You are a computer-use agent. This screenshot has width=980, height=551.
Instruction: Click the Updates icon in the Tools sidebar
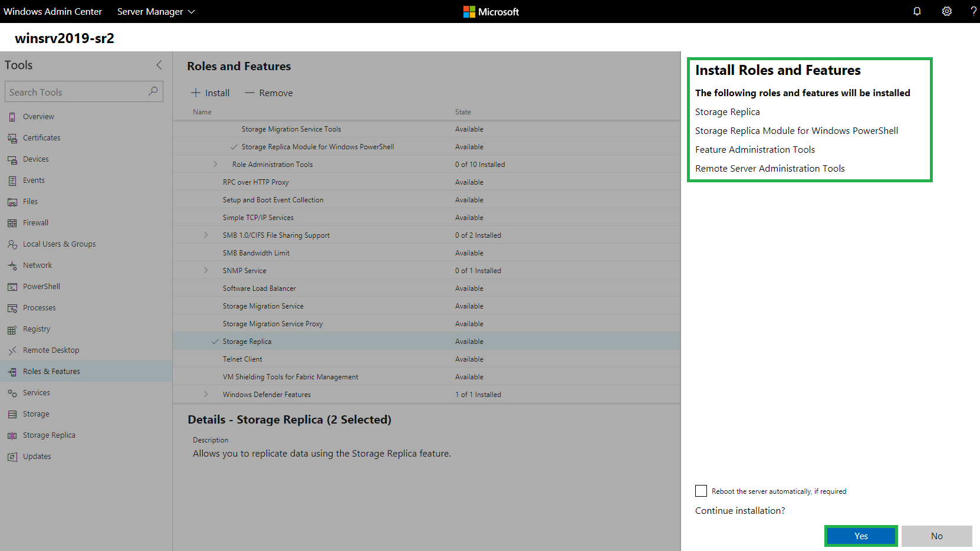12,457
